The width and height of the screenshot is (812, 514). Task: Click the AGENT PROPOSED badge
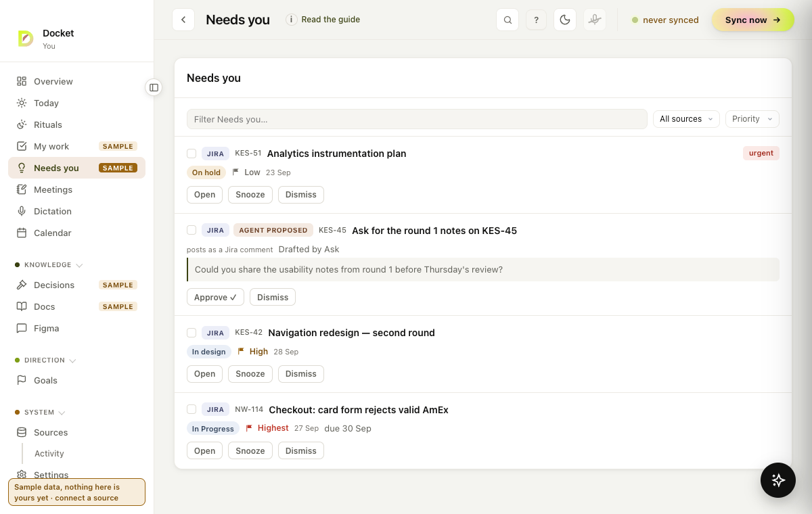[x=273, y=230]
